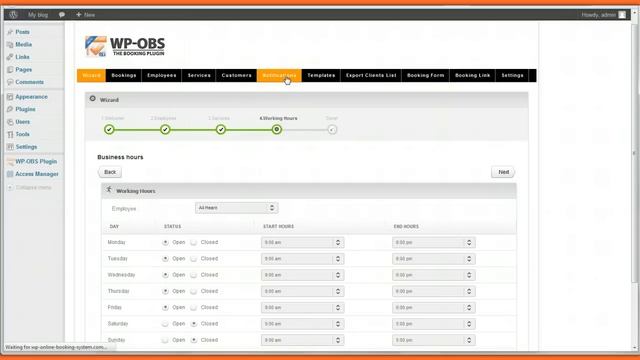This screenshot has height=360, width=640.
Task: Click the Appearance icon in sidebar
Action: (x=10, y=97)
